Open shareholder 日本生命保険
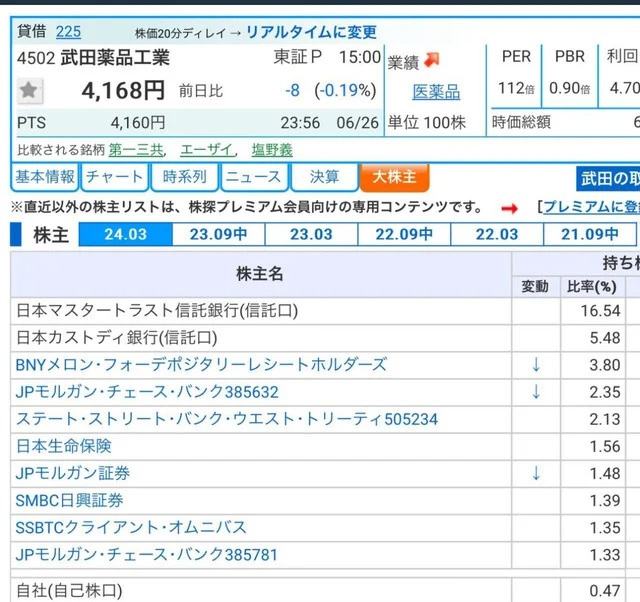Image resolution: width=640 pixels, height=602 pixels. point(64,446)
